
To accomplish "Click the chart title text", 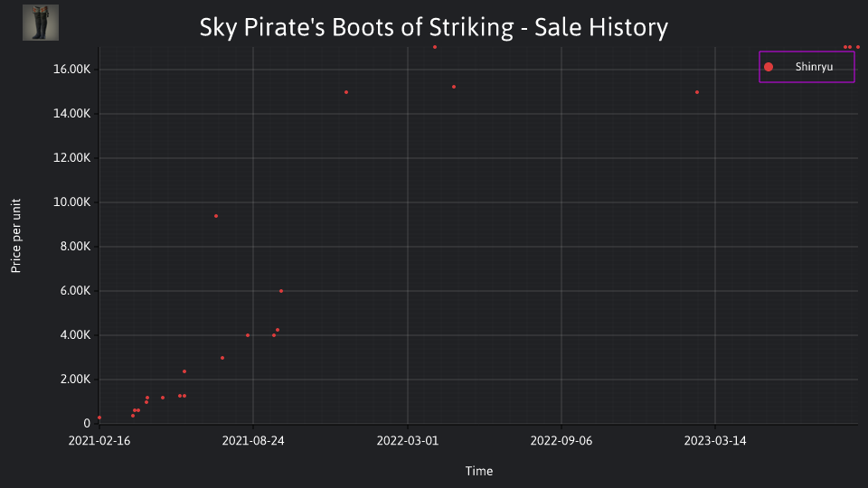I will (x=433, y=27).
